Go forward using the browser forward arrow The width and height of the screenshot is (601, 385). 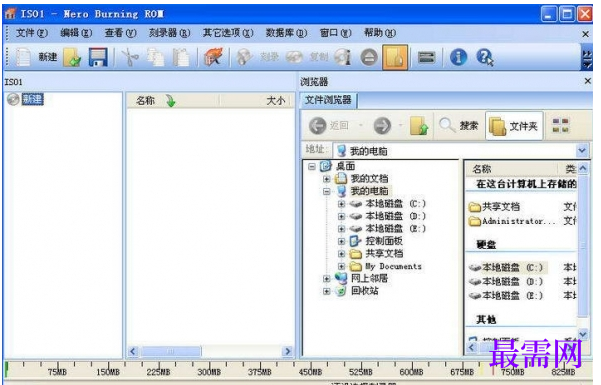click(382, 125)
